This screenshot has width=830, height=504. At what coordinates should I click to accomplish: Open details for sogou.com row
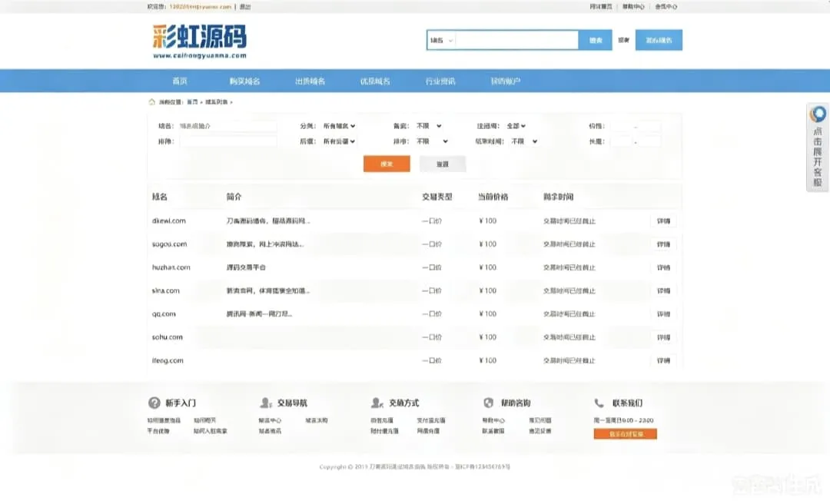coord(663,244)
